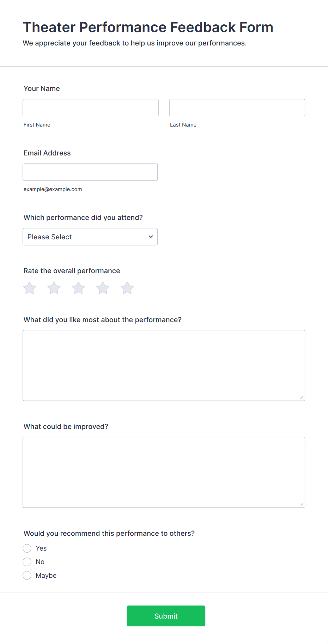
Task: Grab the resize handle of the liked-most textarea
Action: pos(301,397)
